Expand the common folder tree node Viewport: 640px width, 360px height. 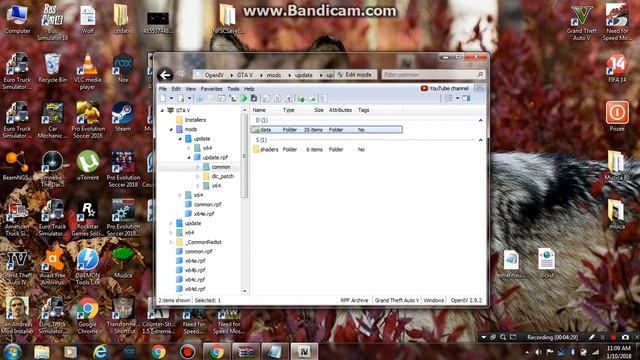(x=198, y=167)
